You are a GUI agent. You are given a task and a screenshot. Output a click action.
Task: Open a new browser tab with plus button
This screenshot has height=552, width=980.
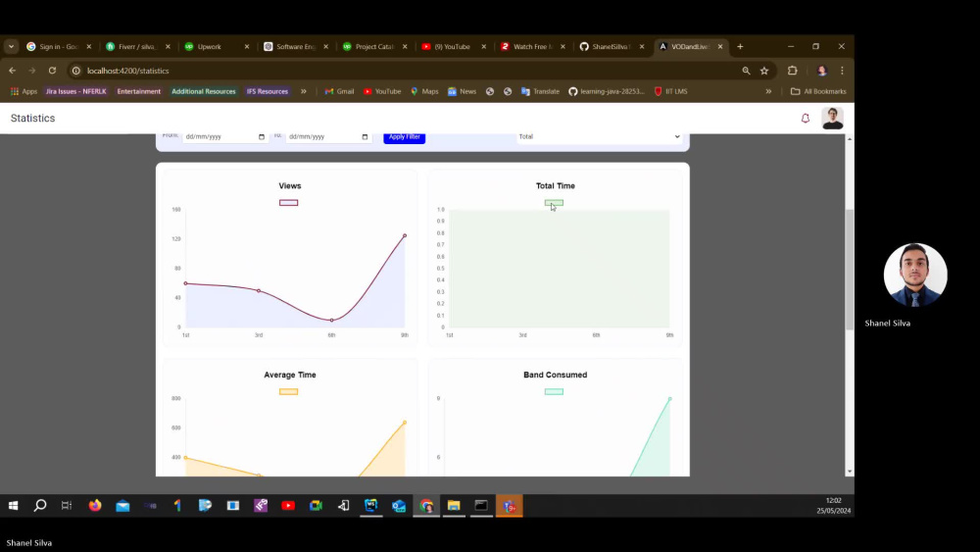tap(740, 46)
